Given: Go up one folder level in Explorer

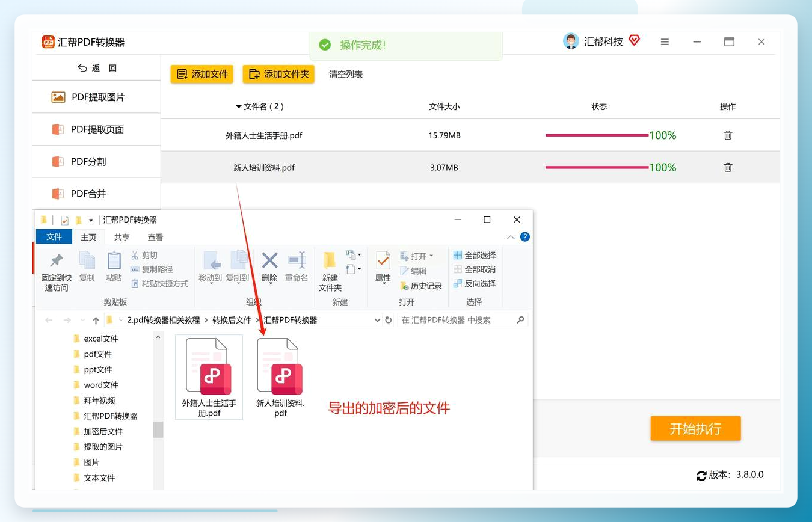Looking at the screenshot, I should tap(96, 320).
